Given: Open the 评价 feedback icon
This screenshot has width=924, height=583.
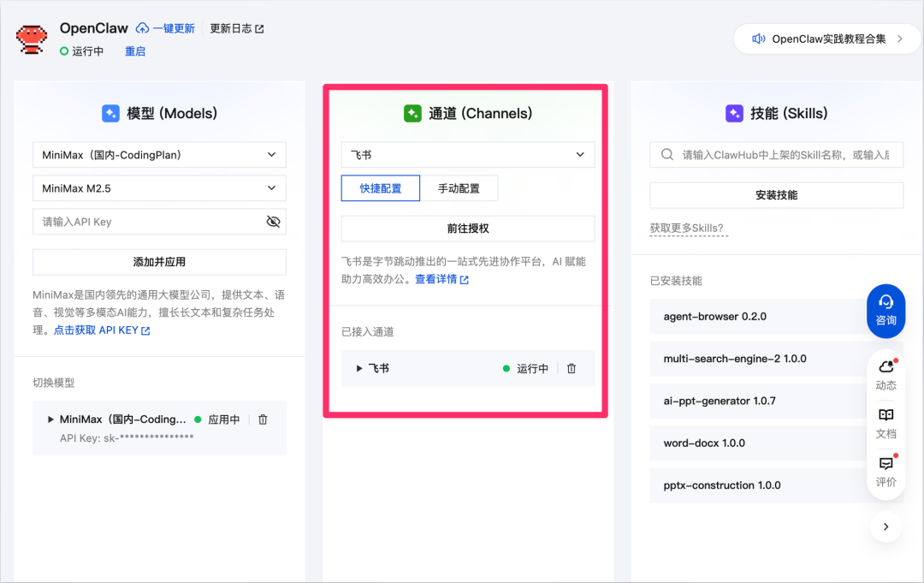Looking at the screenshot, I should tap(885, 469).
